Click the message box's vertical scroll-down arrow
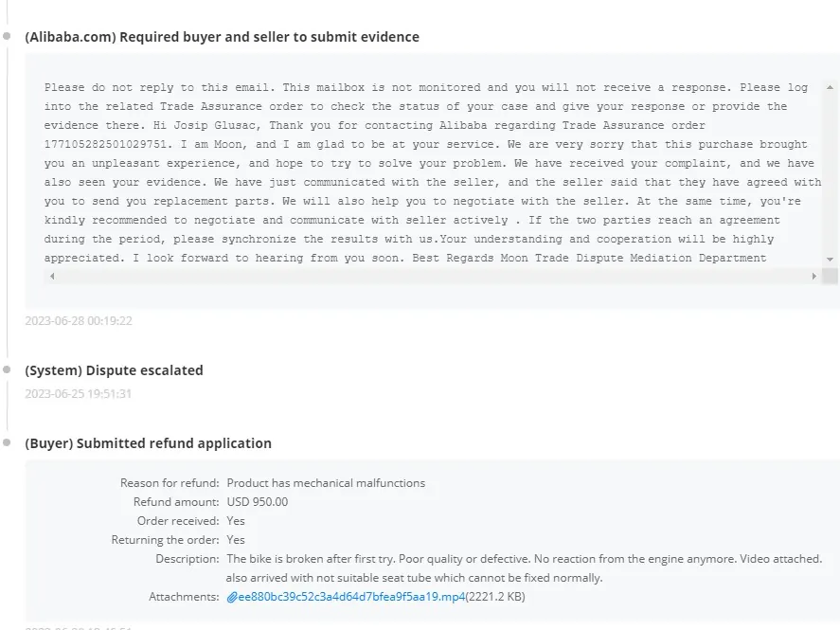The image size is (840, 630). pyautogui.click(x=830, y=260)
